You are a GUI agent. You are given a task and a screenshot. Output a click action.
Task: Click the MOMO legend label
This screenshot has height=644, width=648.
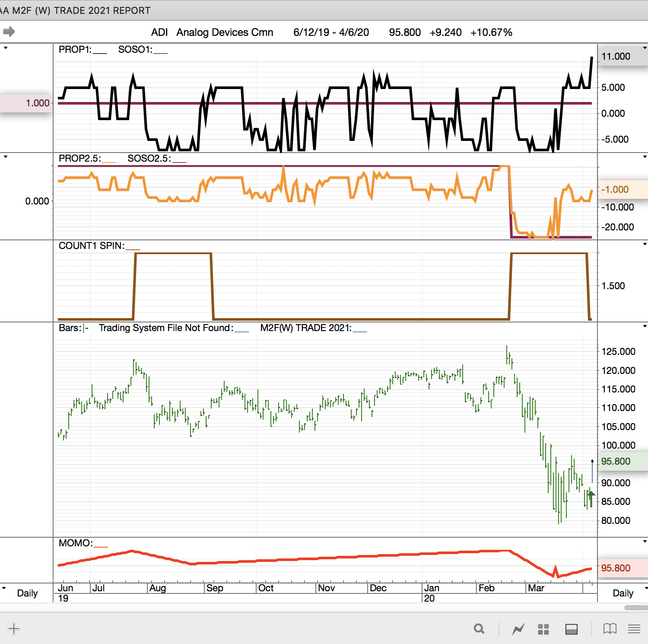[x=76, y=543]
